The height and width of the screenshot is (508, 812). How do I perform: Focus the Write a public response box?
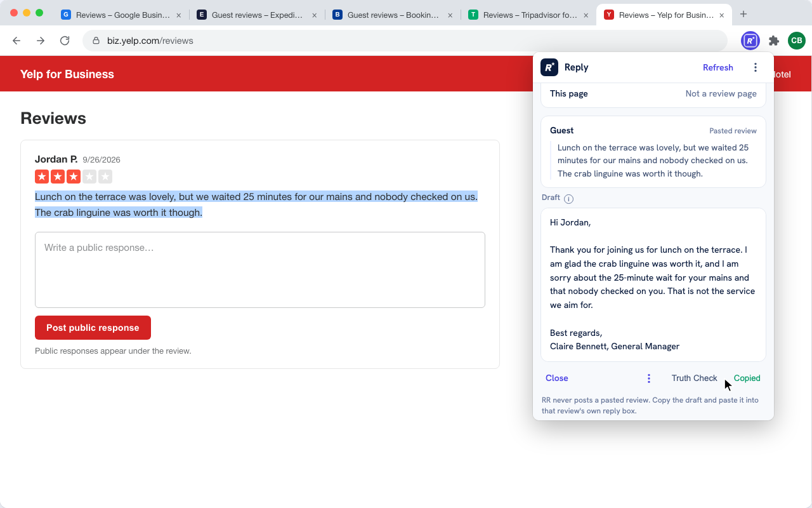point(260,270)
